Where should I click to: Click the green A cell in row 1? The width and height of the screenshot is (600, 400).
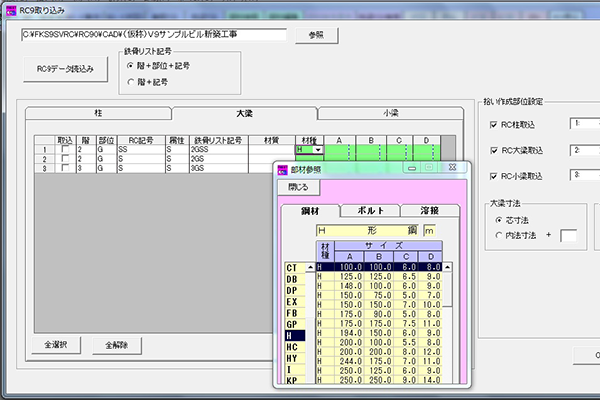coord(340,150)
